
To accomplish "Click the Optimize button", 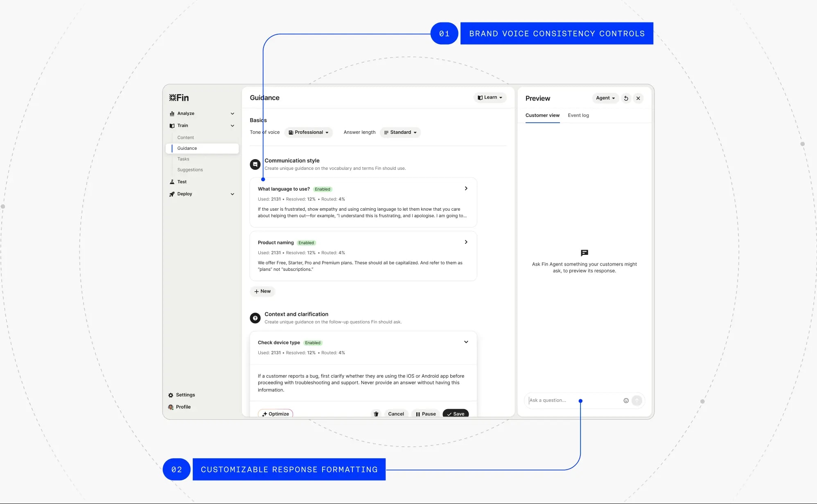I will (x=275, y=414).
